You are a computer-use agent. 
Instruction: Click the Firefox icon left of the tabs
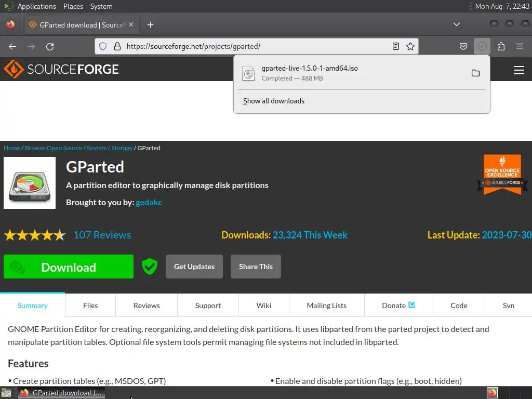pos(10,24)
